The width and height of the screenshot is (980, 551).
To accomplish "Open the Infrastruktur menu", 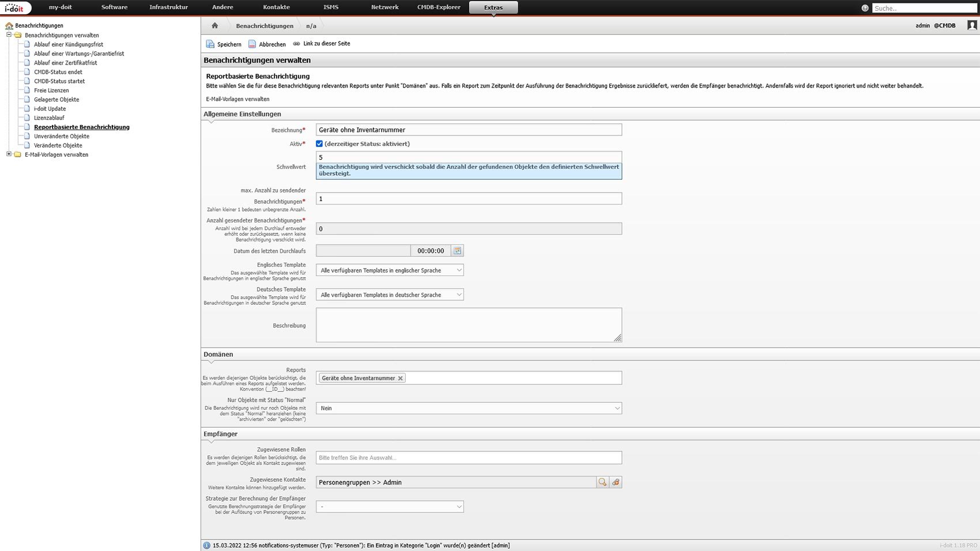I will pyautogui.click(x=168, y=7).
